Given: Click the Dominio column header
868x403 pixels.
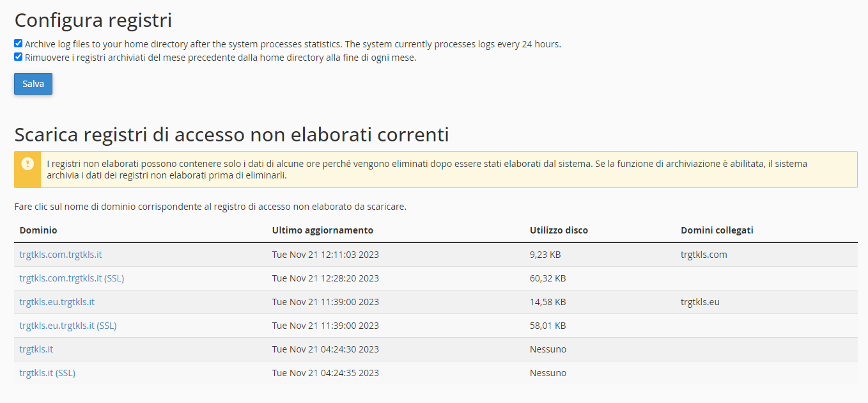Looking at the screenshot, I should [36, 230].
